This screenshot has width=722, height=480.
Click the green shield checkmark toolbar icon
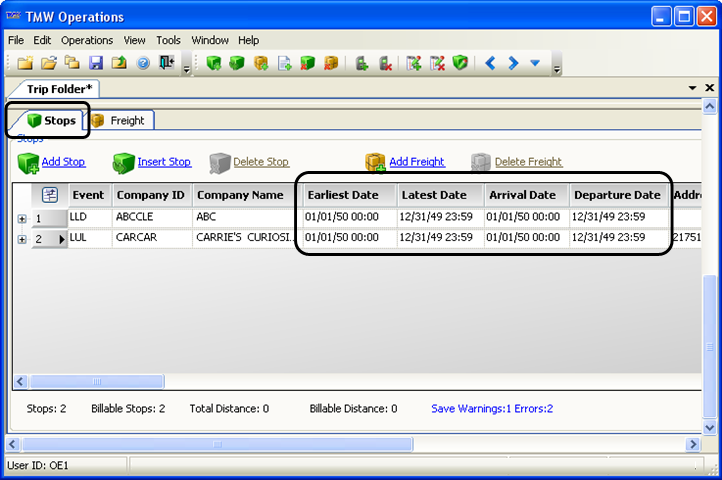(460, 64)
